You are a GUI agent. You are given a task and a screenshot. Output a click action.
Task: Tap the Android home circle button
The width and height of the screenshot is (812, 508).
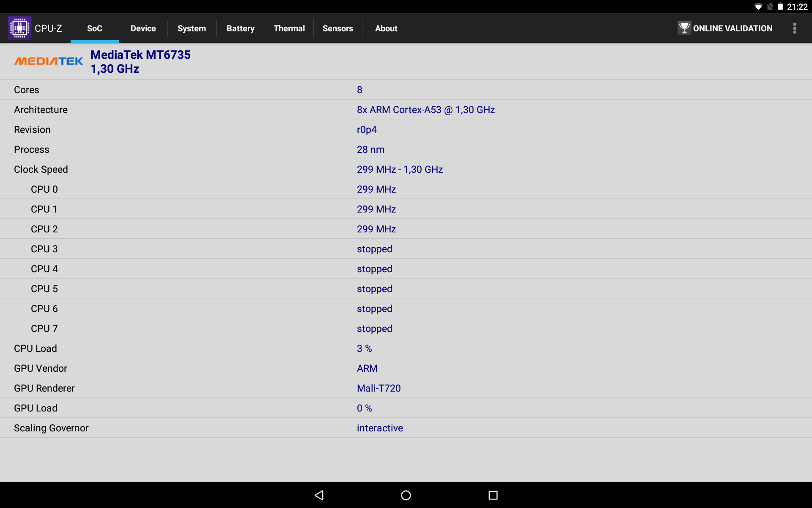(x=406, y=495)
